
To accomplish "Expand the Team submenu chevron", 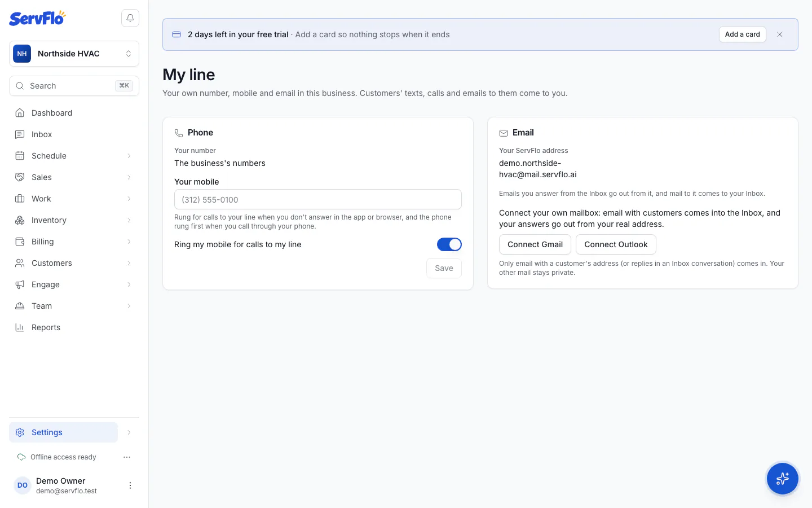I will pyautogui.click(x=129, y=306).
